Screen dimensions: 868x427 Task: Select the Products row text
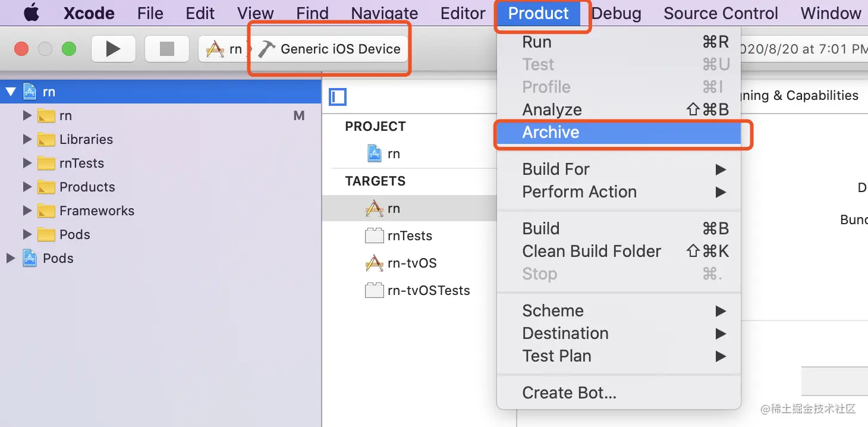[87, 187]
